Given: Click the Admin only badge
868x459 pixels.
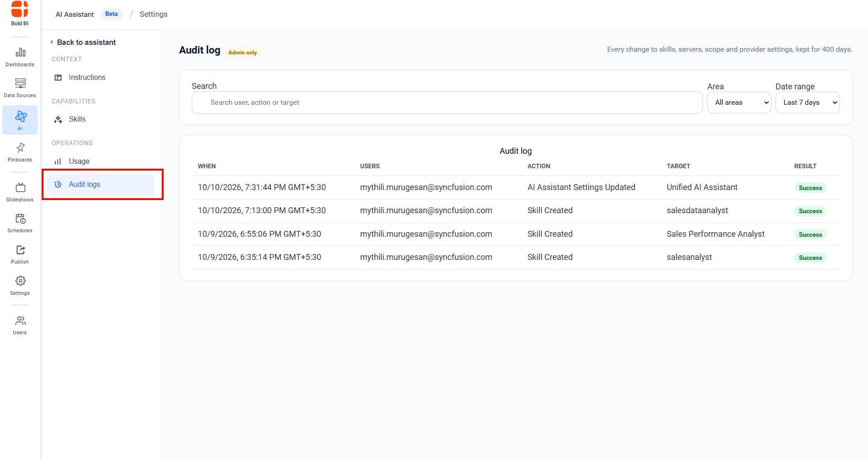Looking at the screenshot, I should 242,53.
